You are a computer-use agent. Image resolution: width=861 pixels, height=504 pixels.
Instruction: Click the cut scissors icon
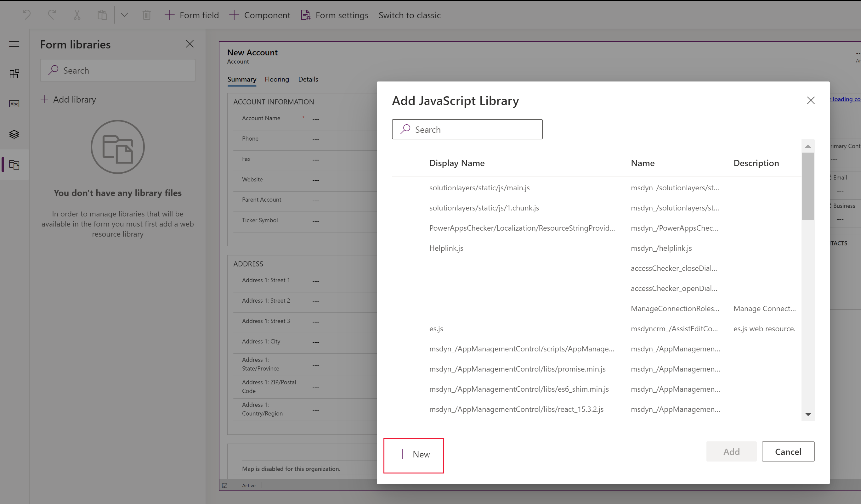76,14
